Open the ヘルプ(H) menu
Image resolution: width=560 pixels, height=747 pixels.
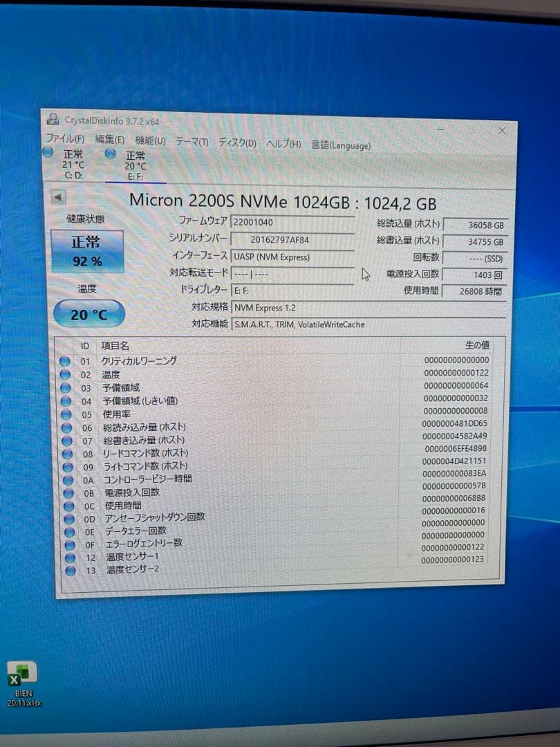click(283, 143)
